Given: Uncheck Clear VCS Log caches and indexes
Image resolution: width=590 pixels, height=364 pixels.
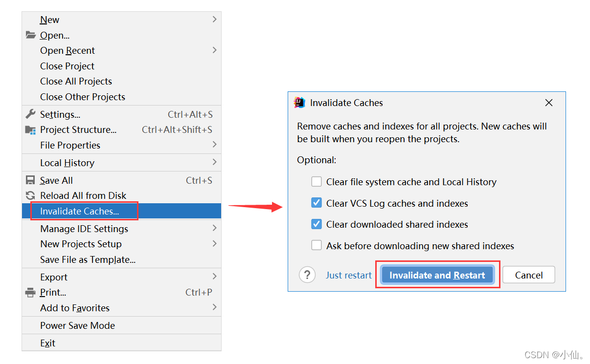Looking at the screenshot, I should pyautogui.click(x=317, y=203).
